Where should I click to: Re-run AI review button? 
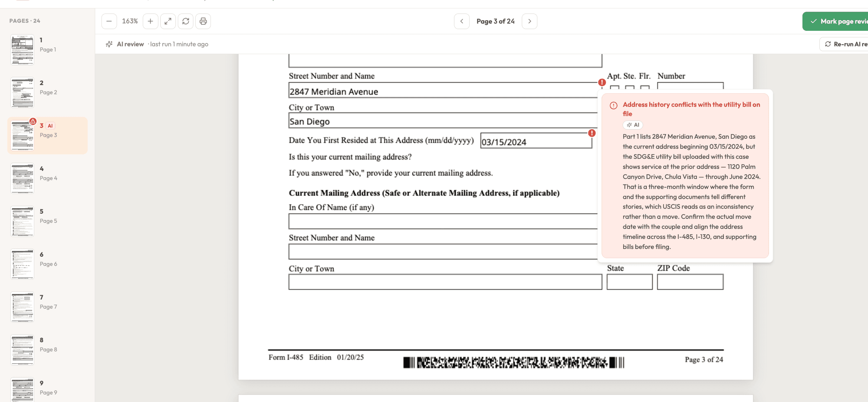click(844, 44)
